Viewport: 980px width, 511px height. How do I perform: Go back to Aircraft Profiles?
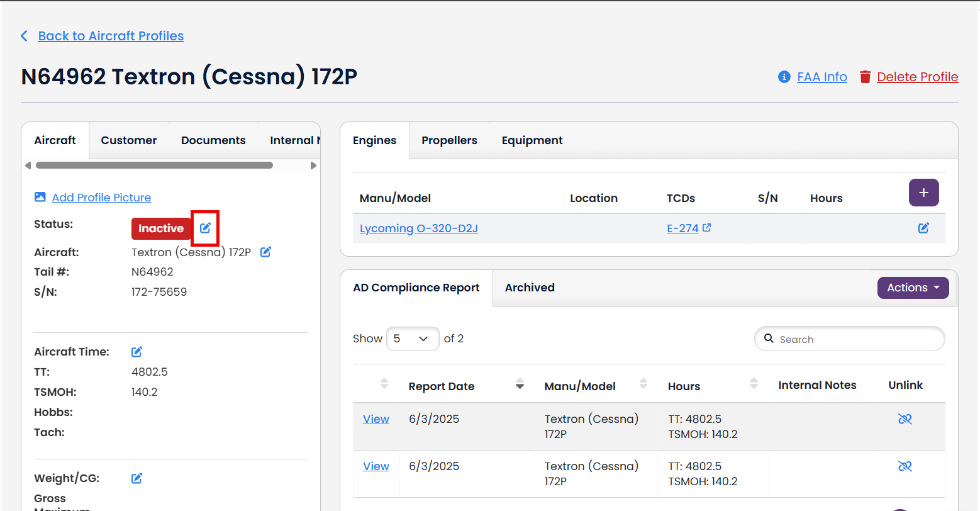click(111, 36)
